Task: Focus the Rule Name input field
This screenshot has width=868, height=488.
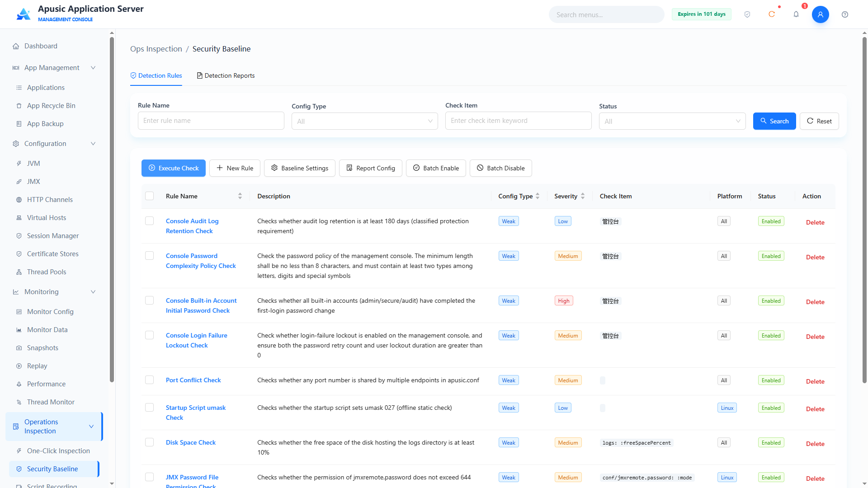Action: pyautogui.click(x=211, y=121)
